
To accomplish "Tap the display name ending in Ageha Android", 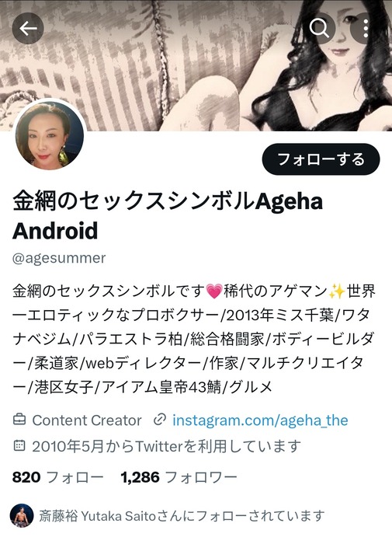I will 168,216.
